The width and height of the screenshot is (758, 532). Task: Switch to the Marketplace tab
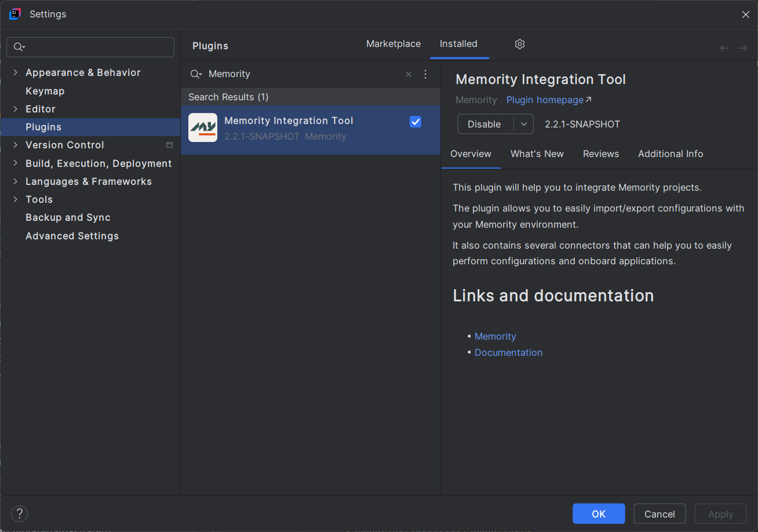(393, 44)
